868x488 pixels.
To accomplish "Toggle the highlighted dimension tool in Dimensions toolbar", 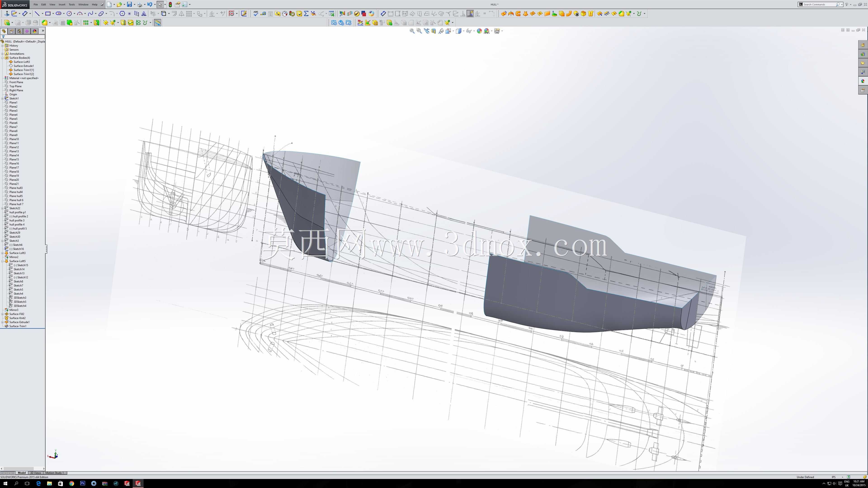I will pyautogui.click(x=470, y=14).
